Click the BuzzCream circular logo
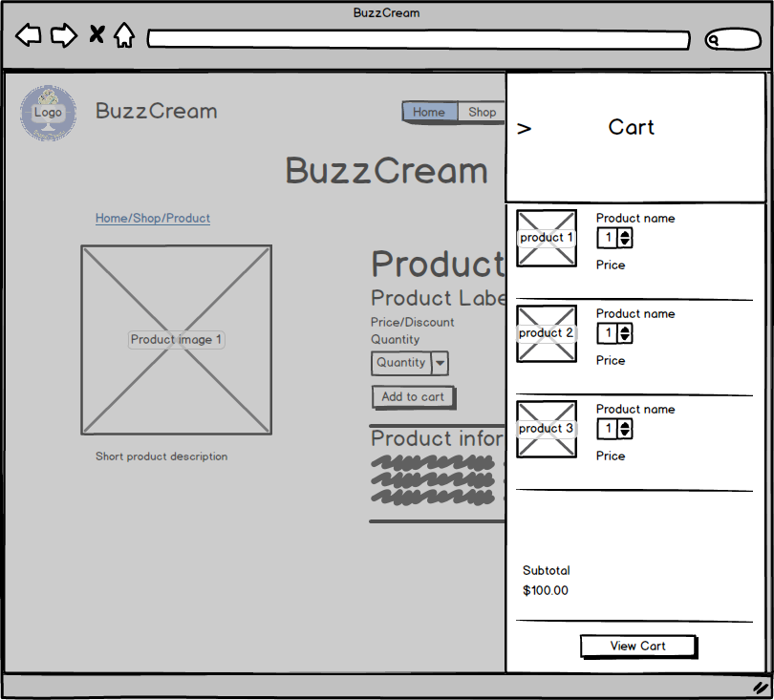Viewport: 774px width, 700px height. (x=48, y=113)
